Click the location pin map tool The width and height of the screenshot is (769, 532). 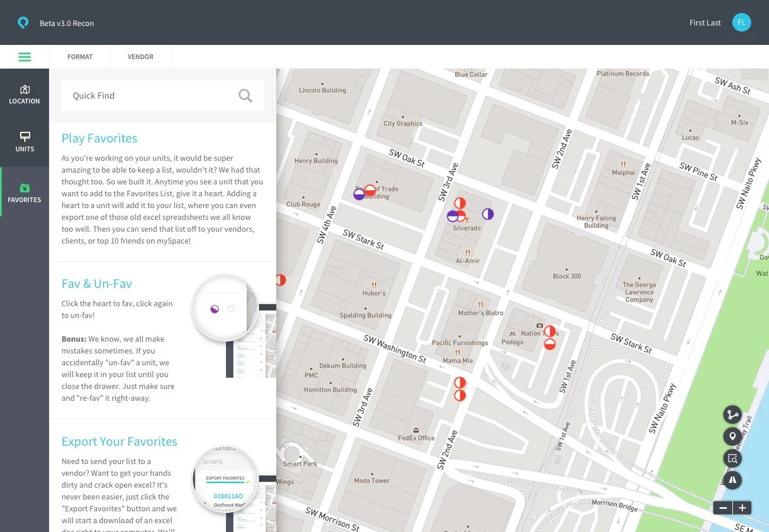pos(732,436)
